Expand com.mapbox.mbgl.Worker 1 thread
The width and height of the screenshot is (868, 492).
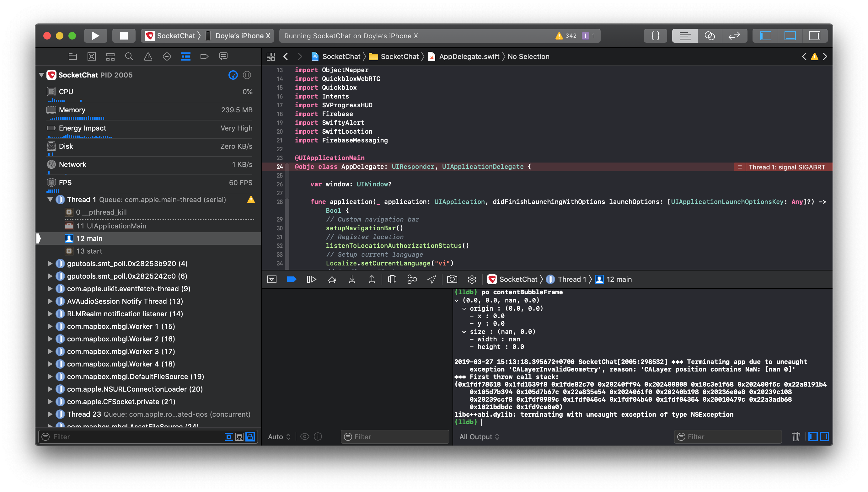50,326
